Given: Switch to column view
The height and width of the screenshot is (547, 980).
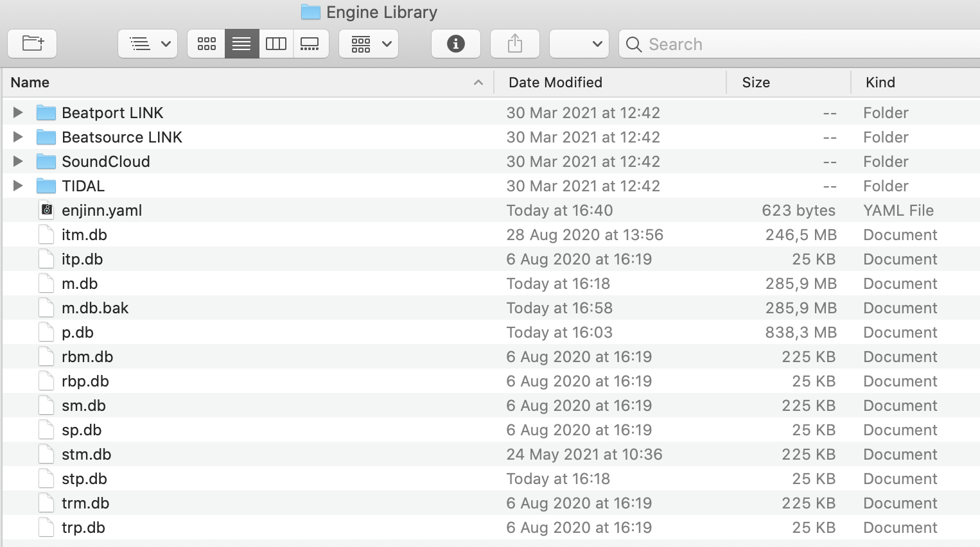Looking at the screenshot, I should (276, 44).
